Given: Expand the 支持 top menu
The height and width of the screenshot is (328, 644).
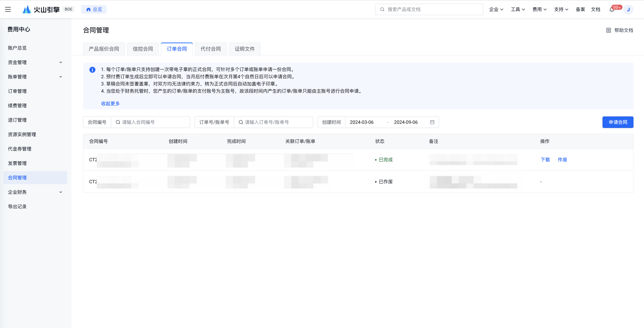Looking at the screenshot, I should pyautogui.click(x=561, y=10).
